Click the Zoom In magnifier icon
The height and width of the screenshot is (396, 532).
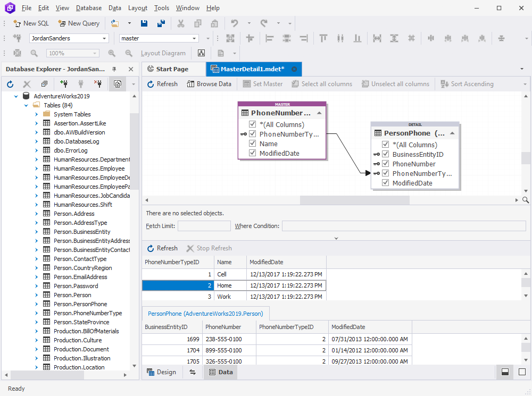click(x=112, y=53)
